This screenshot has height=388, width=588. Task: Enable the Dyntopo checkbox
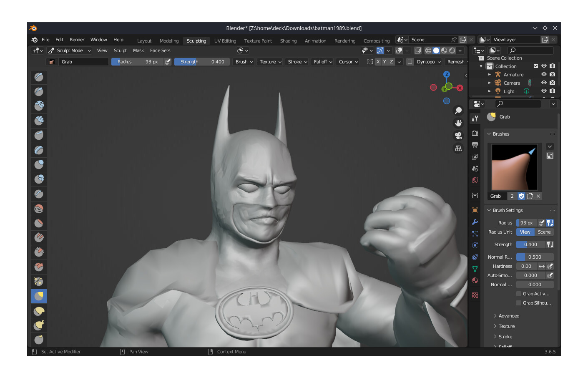tap(410, 62)
